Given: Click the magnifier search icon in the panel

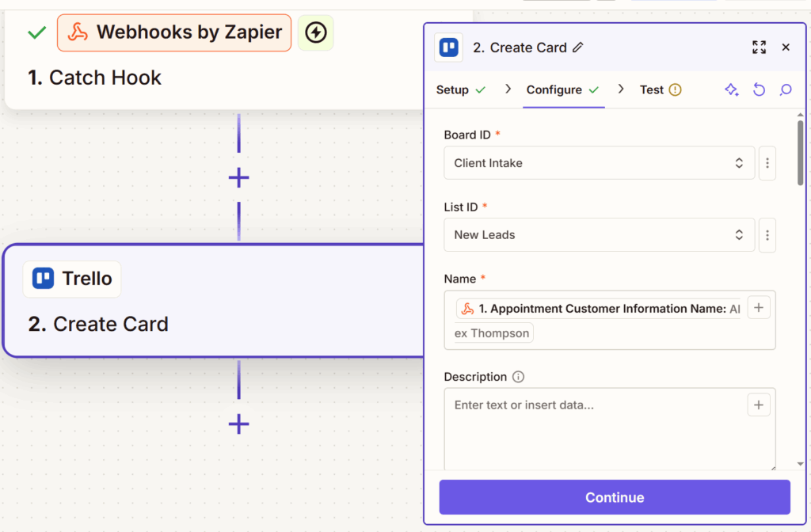Looking at the screenshot, I should [785, 89].
